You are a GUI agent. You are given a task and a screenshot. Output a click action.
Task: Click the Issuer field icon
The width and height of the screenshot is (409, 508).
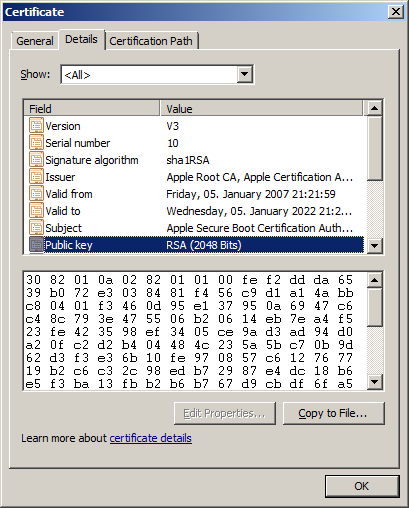click(x=36, y=177)
